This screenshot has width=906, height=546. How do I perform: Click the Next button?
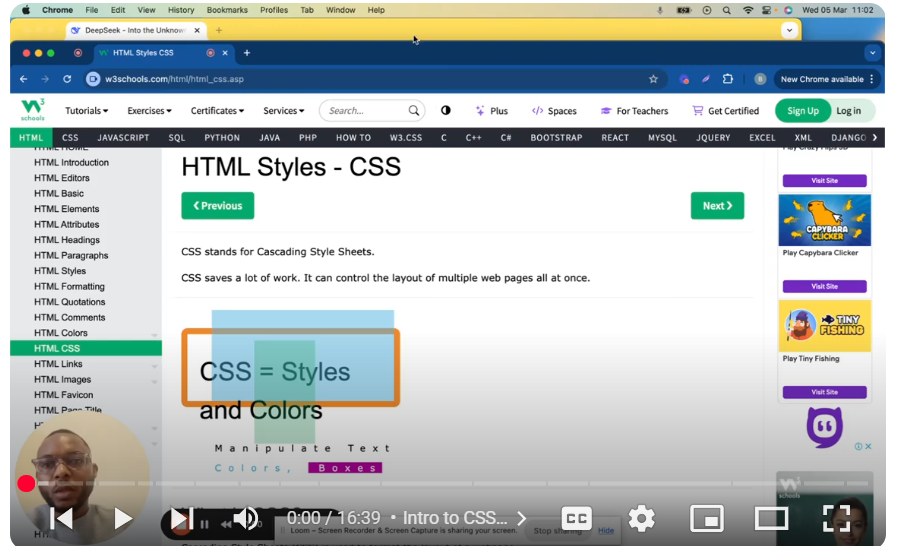pos(717,206)
